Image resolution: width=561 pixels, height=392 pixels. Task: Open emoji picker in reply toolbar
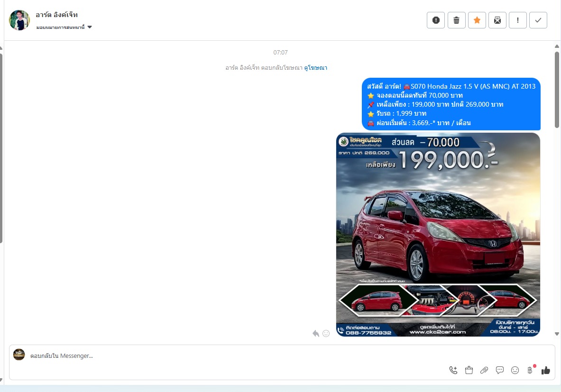(515, 370)
